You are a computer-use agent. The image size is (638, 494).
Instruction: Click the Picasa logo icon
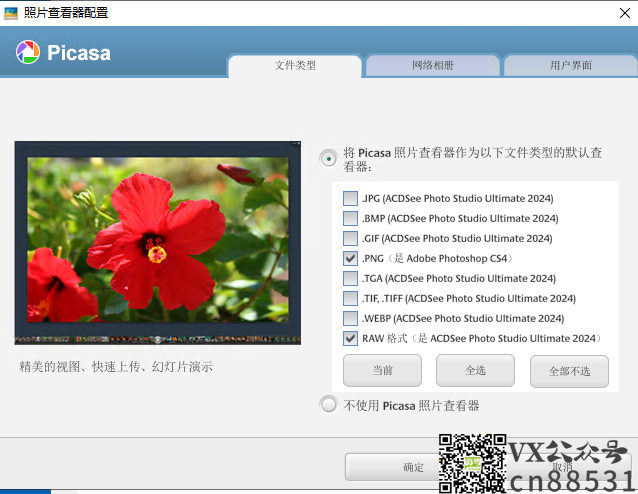[x=28, y=52]
